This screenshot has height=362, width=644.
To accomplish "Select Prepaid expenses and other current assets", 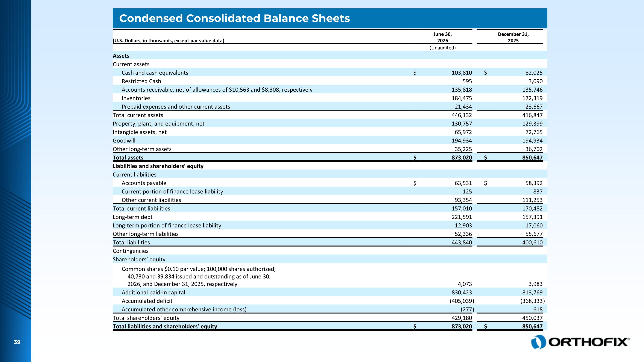I will pyautogui.click(x=176, y=107).
